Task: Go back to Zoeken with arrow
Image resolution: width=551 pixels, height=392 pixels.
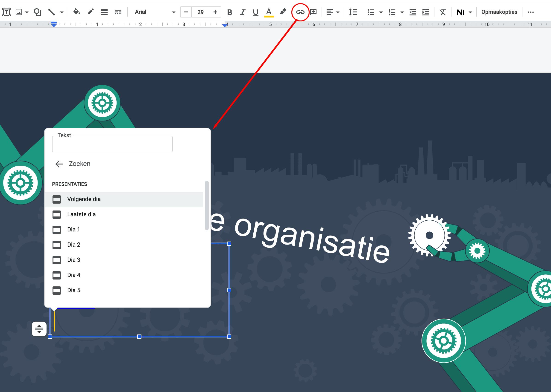Action: (59, 164)
